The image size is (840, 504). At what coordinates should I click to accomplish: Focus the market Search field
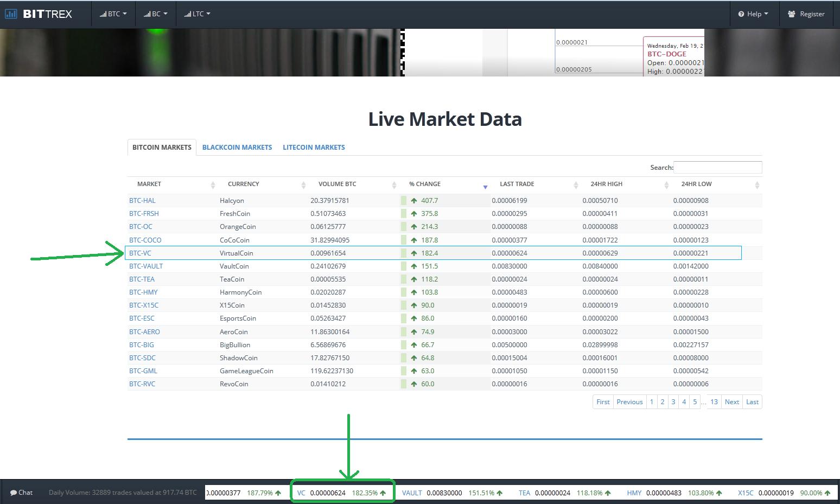pos(717,167)
